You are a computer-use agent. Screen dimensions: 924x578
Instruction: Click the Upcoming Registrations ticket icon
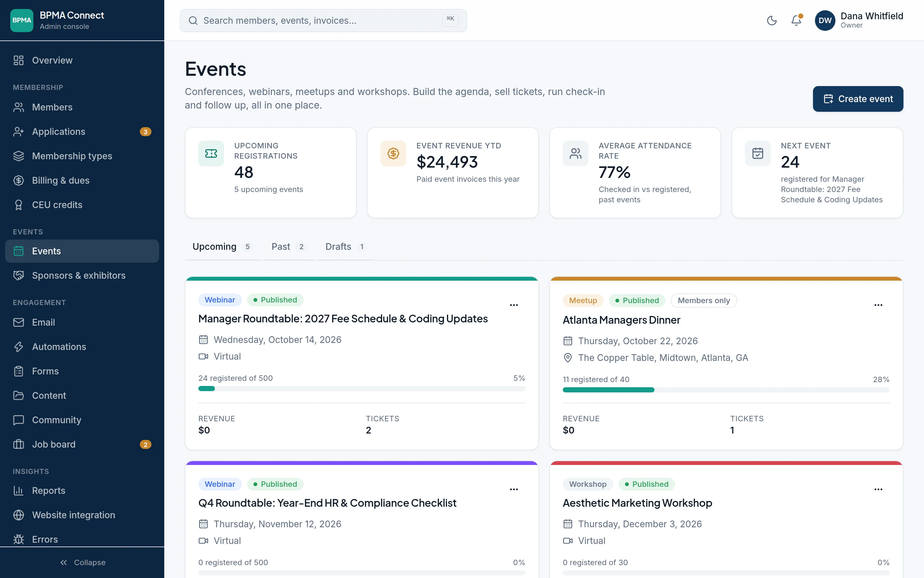(211, 154)
